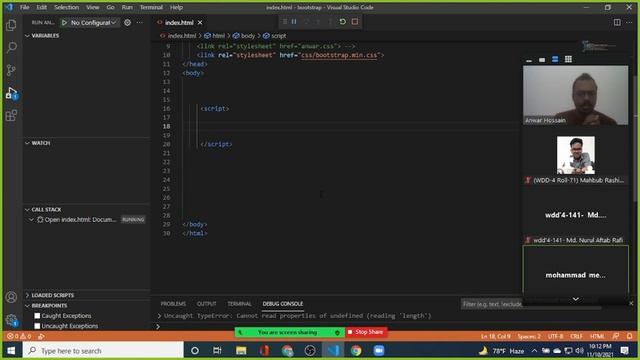Open the Search view in activity bar

point(11,47)
